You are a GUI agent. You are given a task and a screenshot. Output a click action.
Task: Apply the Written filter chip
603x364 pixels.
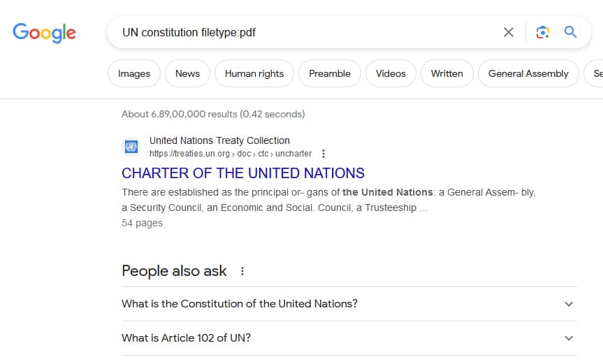click(x=446, y=73)
